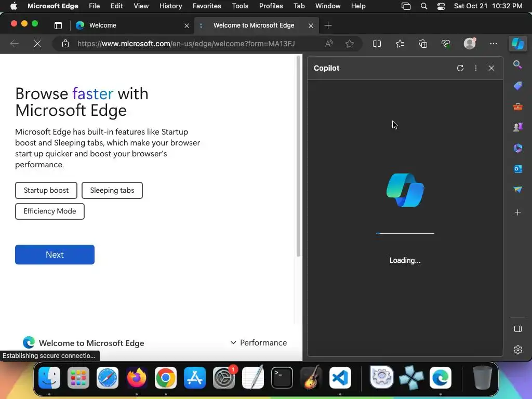Launch Safari from the Dock

(x=107, y=377)
